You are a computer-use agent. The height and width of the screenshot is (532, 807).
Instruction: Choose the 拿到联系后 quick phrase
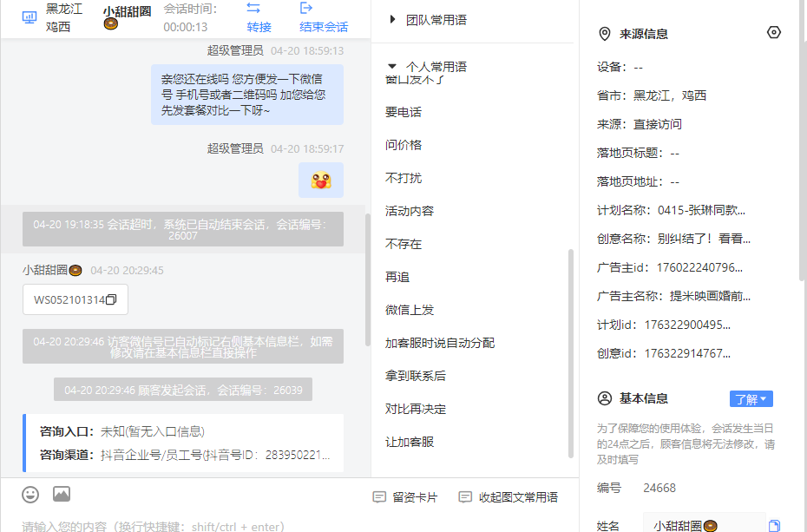pos(416,376)
